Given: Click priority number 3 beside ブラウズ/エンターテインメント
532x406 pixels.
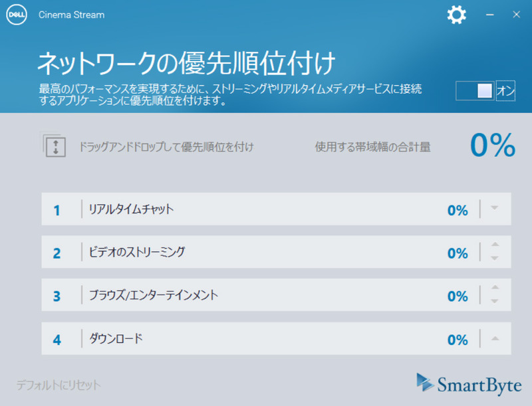Looking at the screenshot, I should [x=57, y=296].
